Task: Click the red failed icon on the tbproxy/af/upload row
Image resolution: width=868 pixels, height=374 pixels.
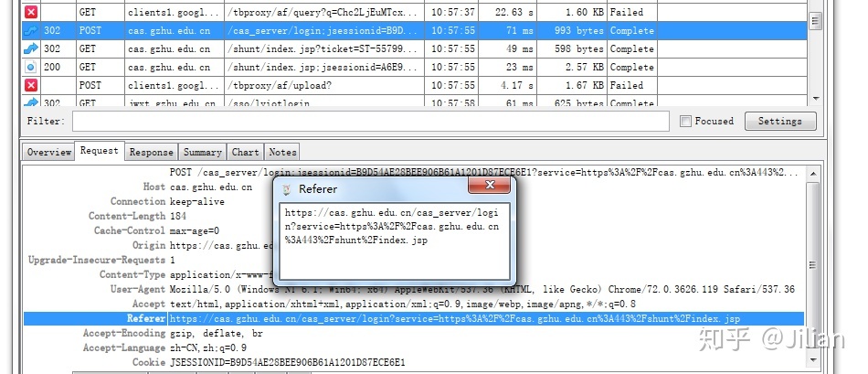Action: click(x=31, y=85)
